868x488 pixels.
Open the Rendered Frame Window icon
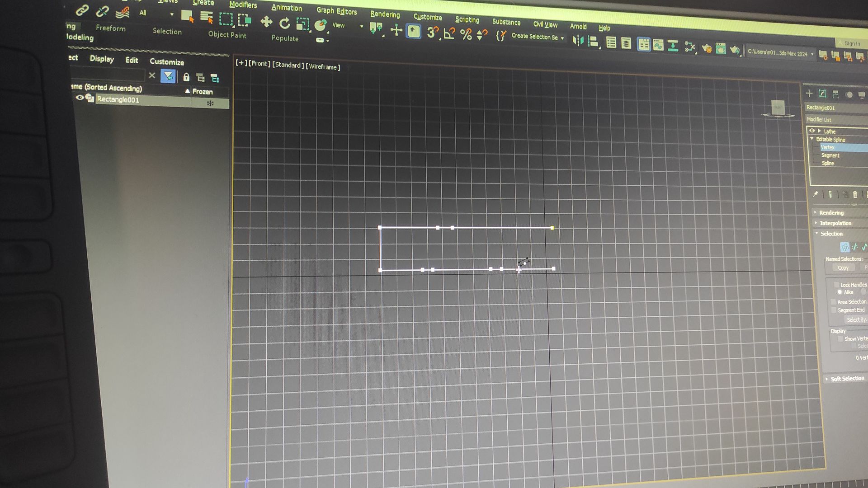click(x=721, y=49)
